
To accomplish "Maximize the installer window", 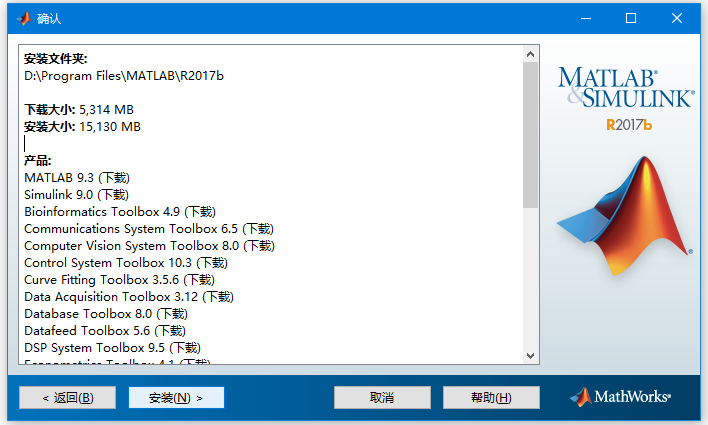I will click(x=631, y=18).
